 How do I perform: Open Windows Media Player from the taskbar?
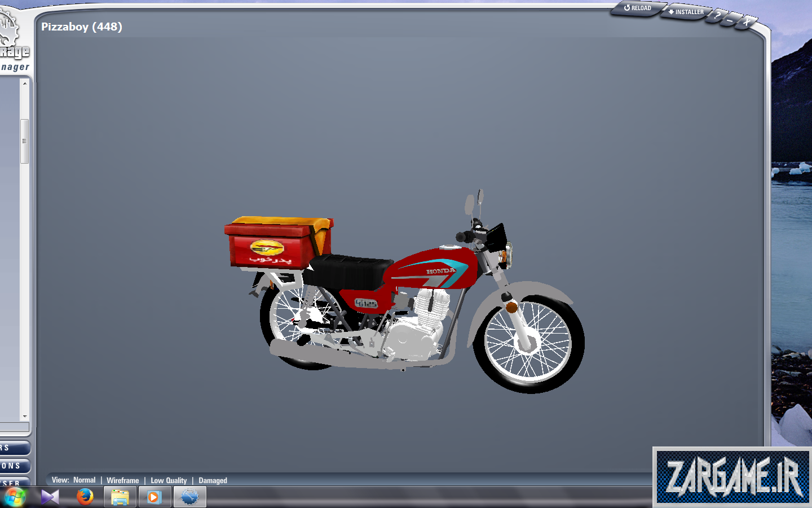pos(155,497)
